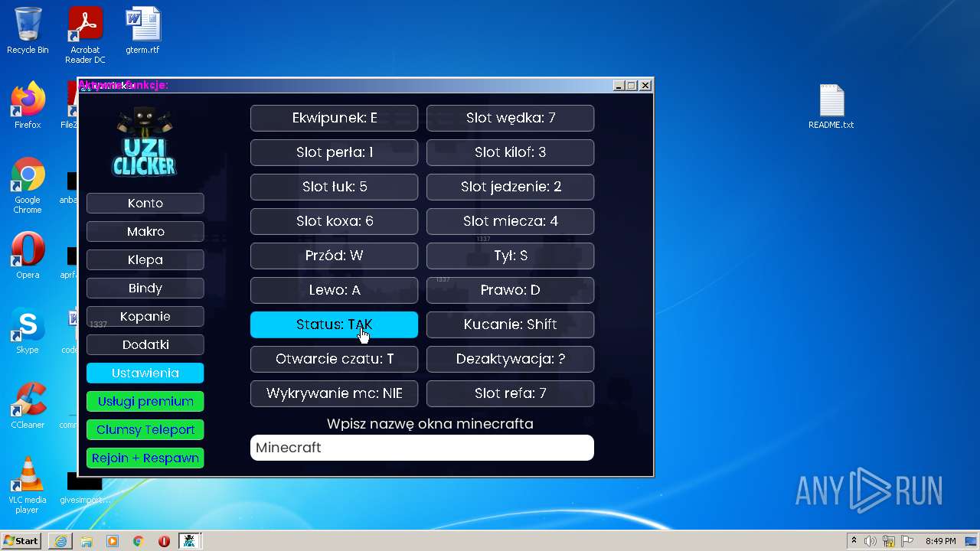Open the Konto section
The height and width of the screenshot is (551, 980).
click(145, 203)
